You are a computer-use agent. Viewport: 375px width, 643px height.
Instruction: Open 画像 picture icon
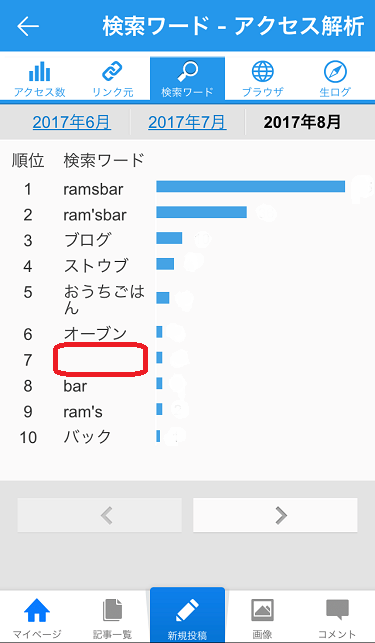tap(262, 617)
